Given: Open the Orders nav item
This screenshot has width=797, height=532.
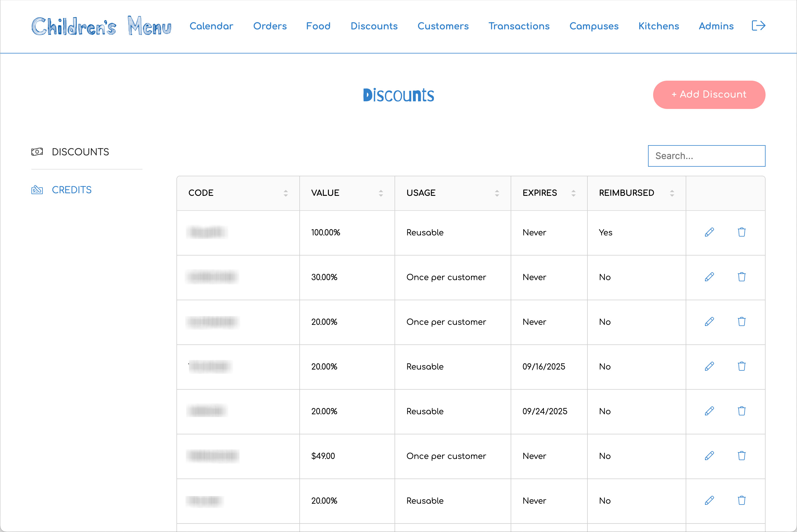Looking at the screenshot, I should (270, 26).
